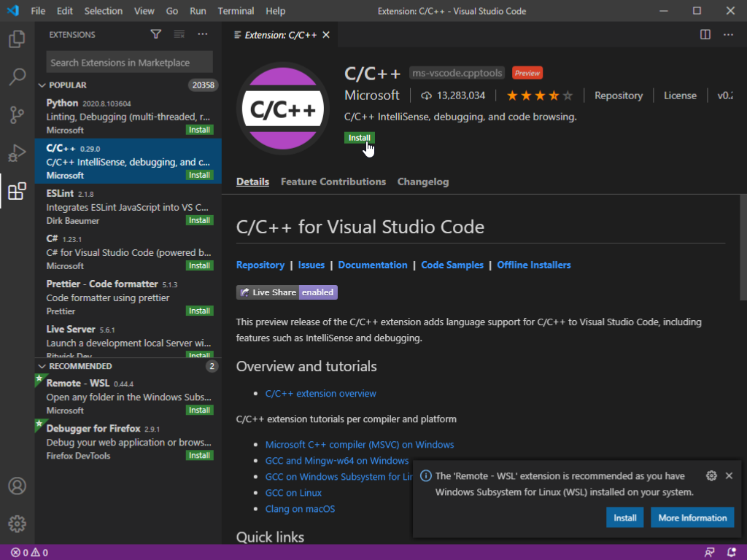Click the Accounts icon in activity bar
747x560 pixels.
click(x=17, y=486)
